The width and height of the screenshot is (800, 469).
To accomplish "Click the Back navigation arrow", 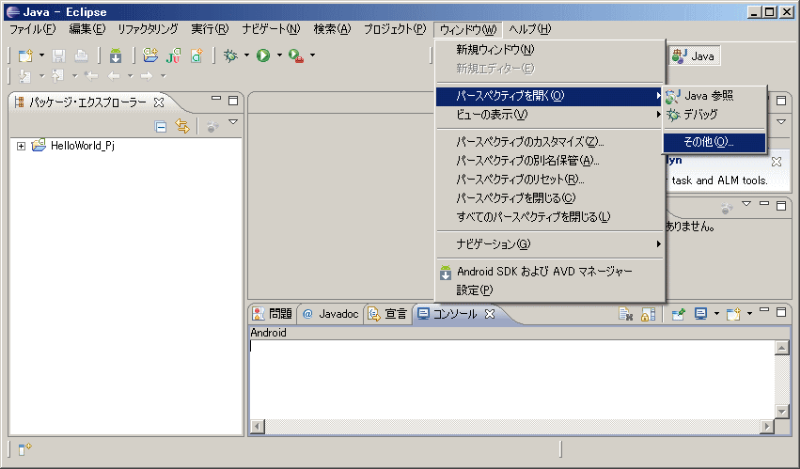I will 114,76.
